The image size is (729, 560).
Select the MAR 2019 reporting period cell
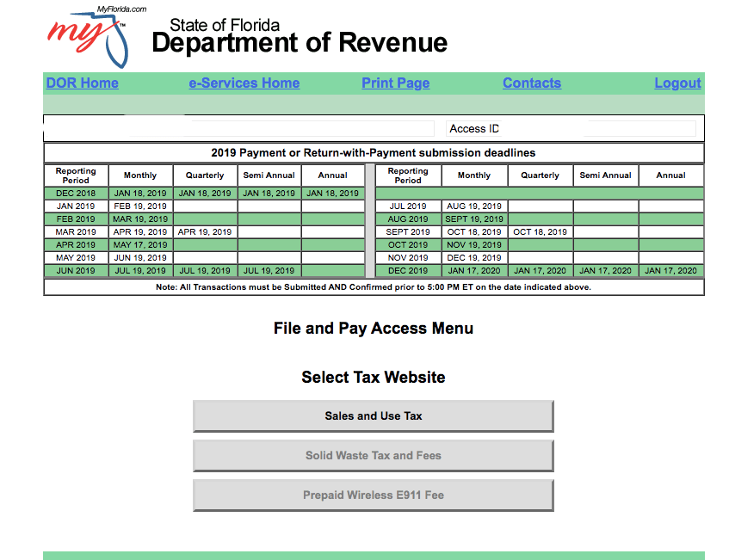tap(76, 232)
